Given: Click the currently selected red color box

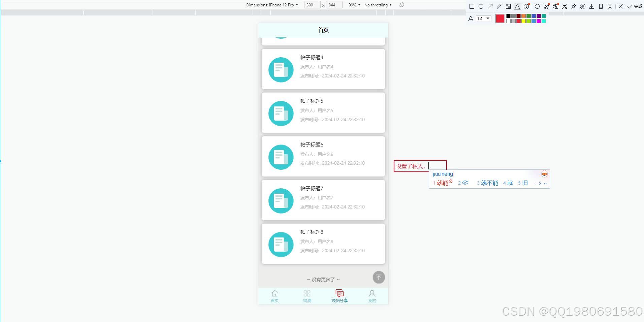Looking at the screenshot, I should click(x=500, y=19).
